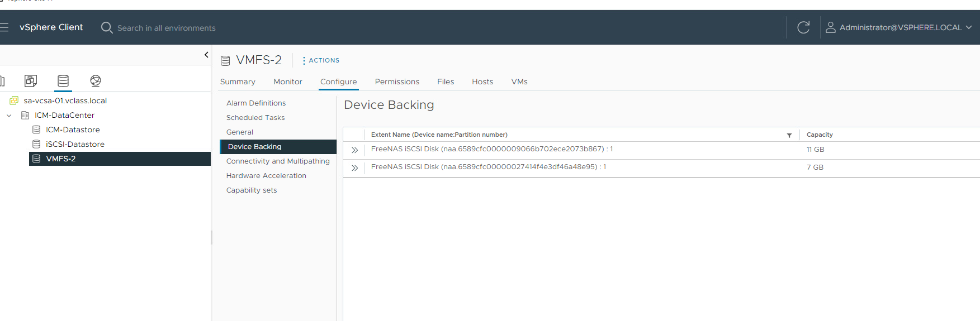Open Capability sets settings
980x321 pixels.
pos(252,190)
